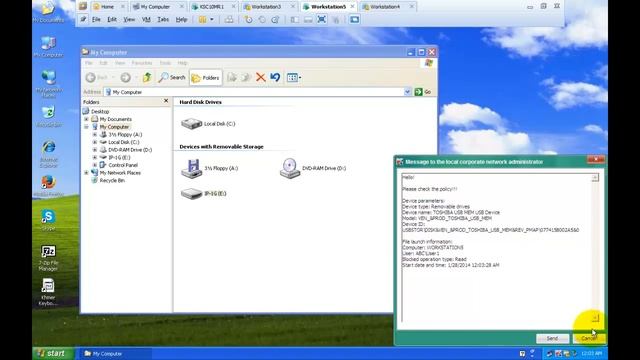Click the blue Undo arrow toolbar icon

click(275, 77)
